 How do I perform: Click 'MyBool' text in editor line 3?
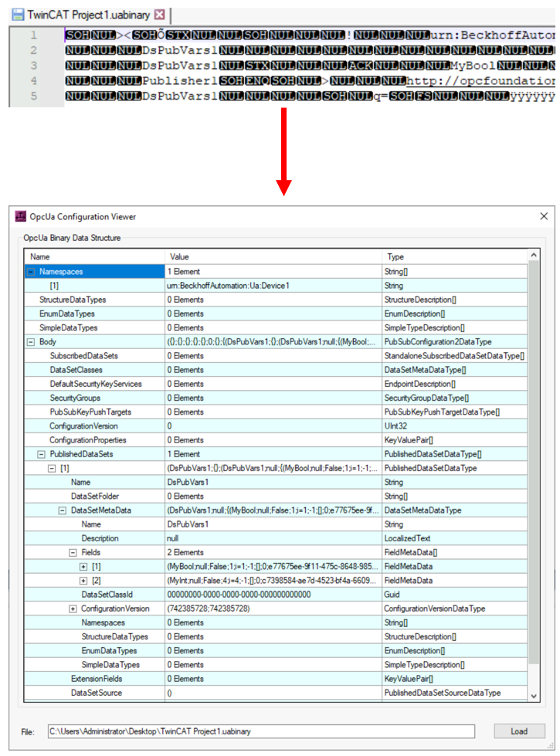[x=473, y=65]
